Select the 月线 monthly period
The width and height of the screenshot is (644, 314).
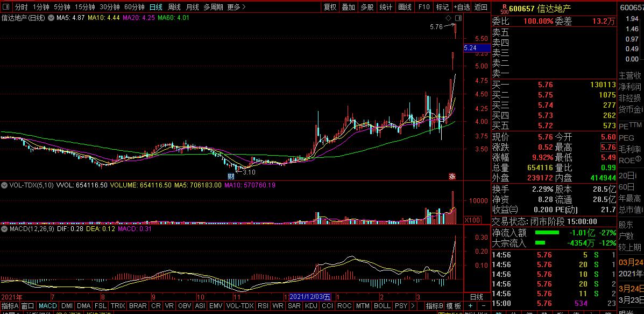(192, 7)
